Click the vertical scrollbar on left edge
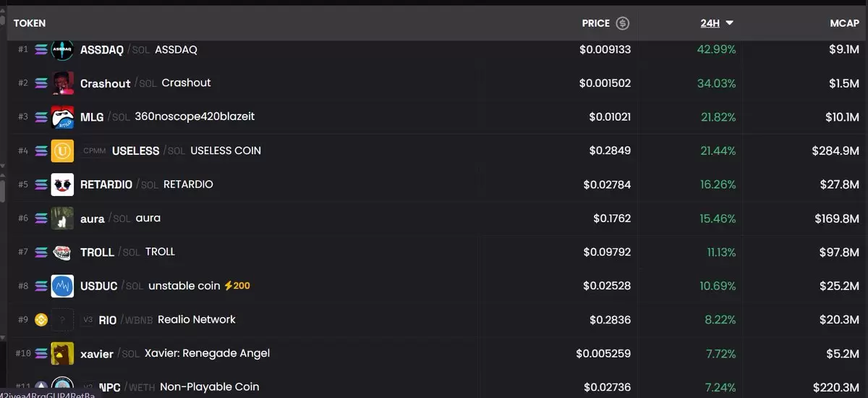The width and height of the screenshot is (868, 398). pos(2,190)
